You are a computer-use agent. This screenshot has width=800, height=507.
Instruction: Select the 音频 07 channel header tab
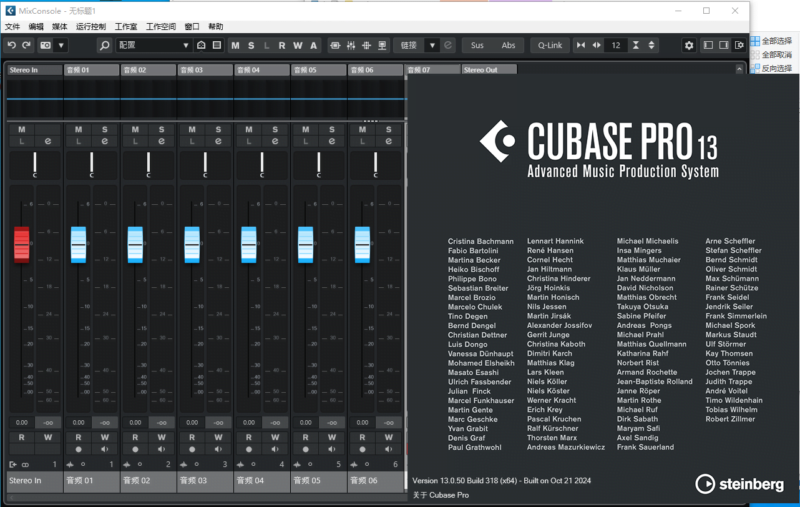coord(433,70)
